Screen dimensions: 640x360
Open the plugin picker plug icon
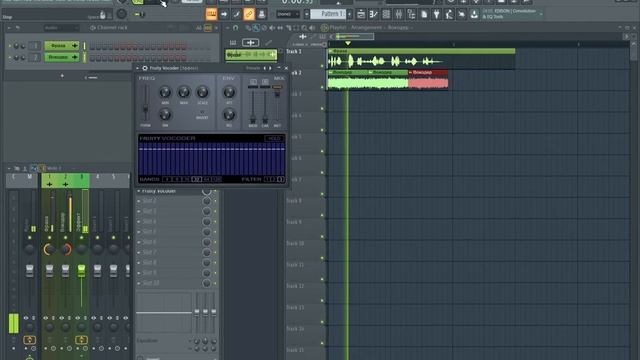(x=437, y=15)
